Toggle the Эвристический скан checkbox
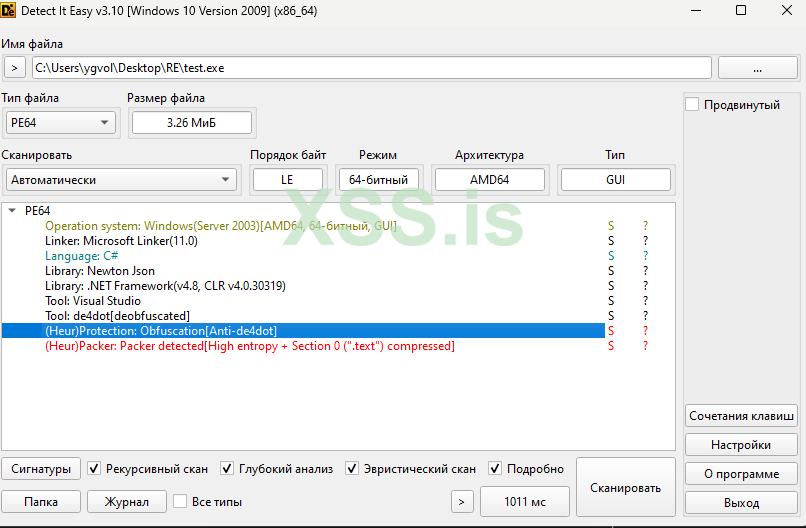806x528 pixels. point(352,468)
